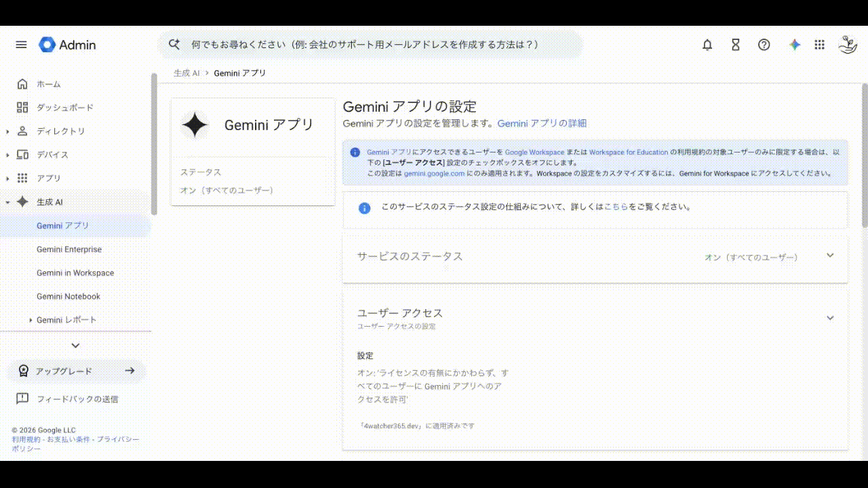
Task: Expand the サービスのステータス panel chevron
Action: 830,256
